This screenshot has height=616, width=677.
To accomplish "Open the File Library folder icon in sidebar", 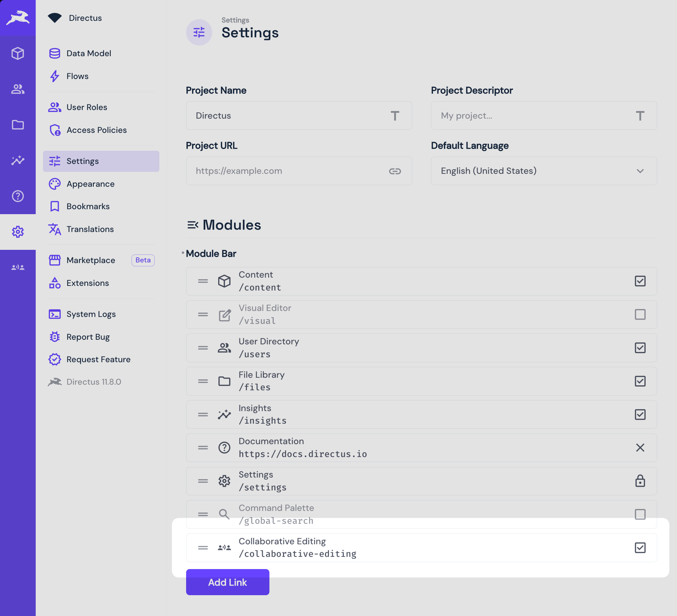I will 18,125.
